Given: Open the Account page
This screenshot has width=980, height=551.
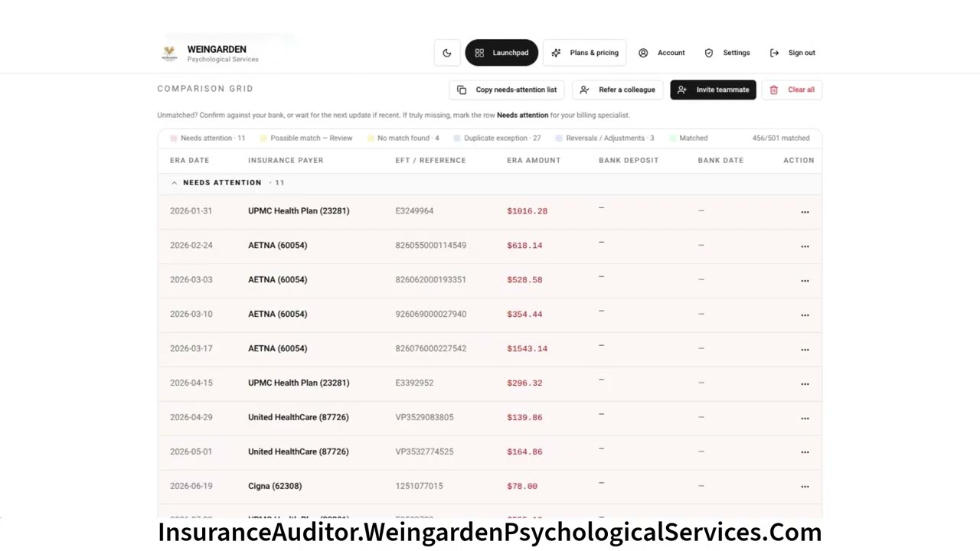Looking at the screenshot, I should pyautogui.click(x=661, y=53).
